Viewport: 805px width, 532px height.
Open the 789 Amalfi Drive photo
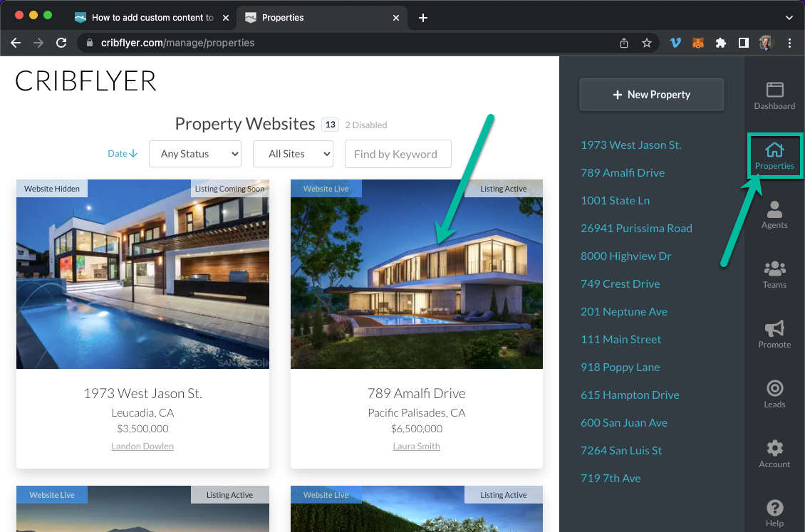point(416,274)
